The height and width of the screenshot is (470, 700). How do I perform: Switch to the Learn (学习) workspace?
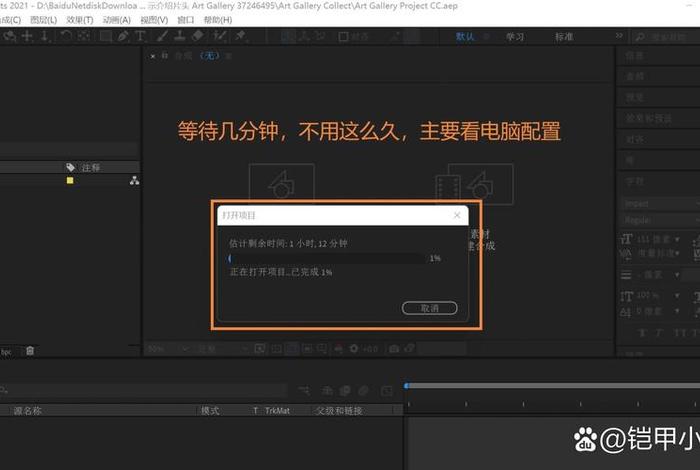click(515, 37)
